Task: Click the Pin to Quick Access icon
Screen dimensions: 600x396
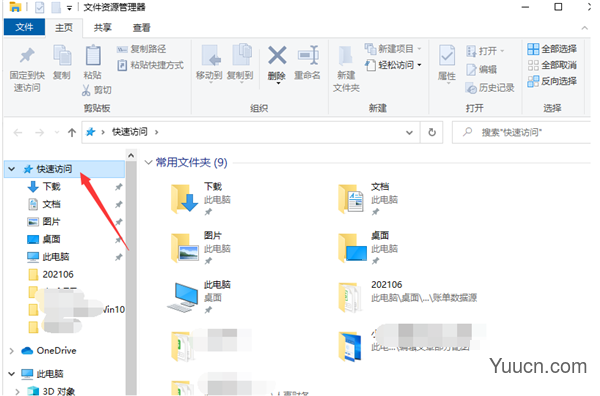Action: (x=27, y=56)
